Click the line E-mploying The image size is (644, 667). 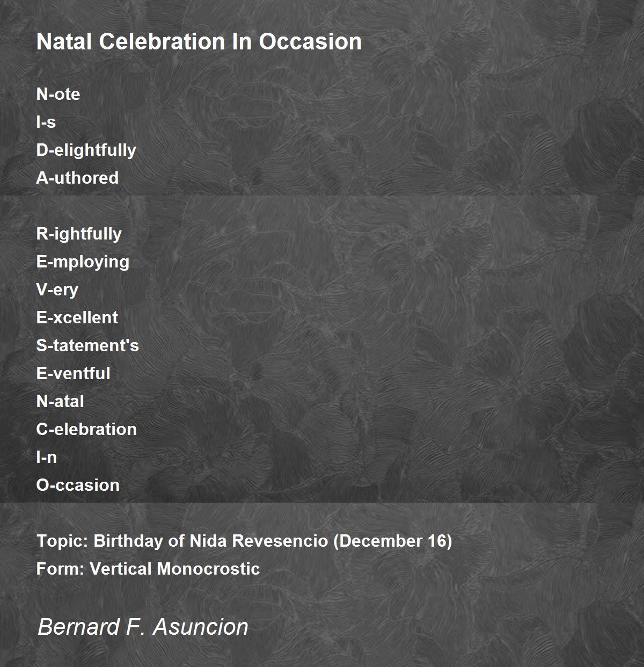[x=83, y=262]
